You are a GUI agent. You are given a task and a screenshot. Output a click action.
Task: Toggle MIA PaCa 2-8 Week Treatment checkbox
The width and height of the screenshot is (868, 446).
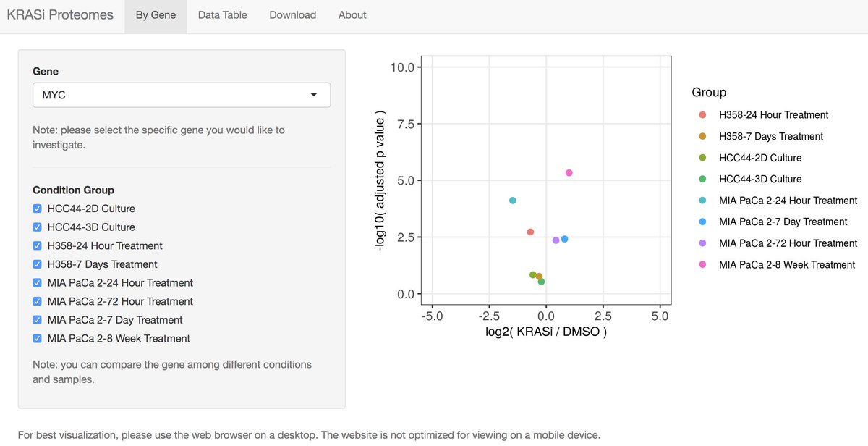click(38, 338)
